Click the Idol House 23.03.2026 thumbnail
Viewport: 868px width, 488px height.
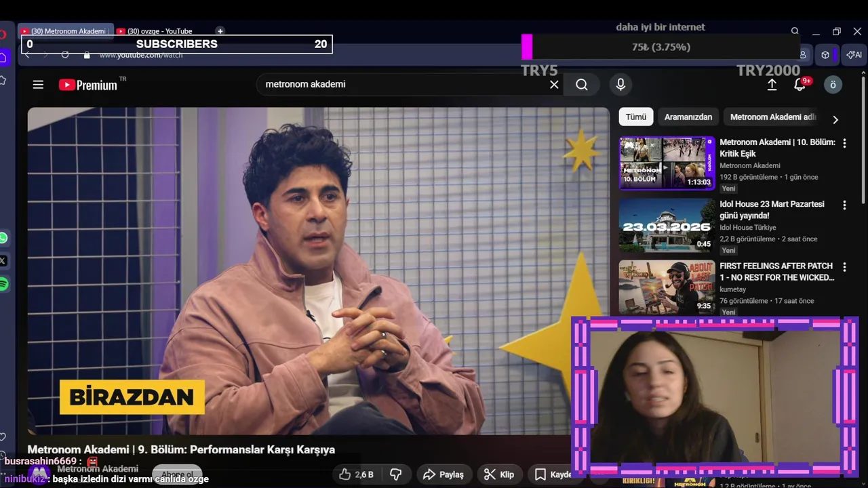667,225
